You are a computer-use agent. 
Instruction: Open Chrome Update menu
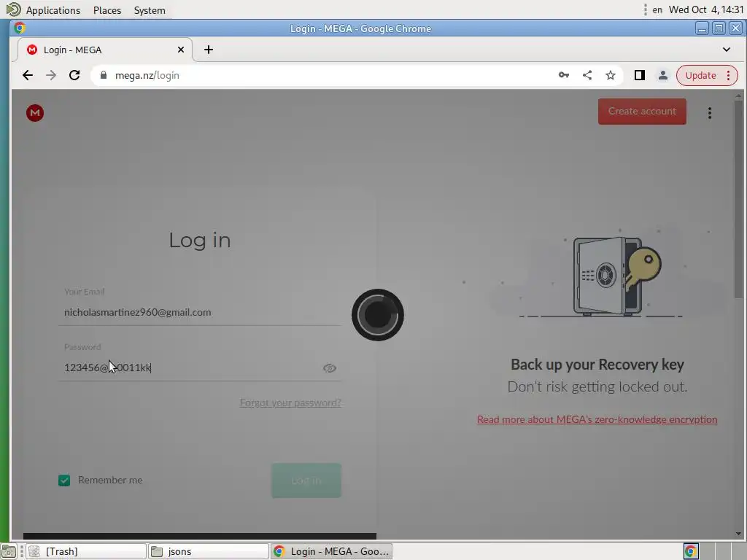tap(707, 75)
